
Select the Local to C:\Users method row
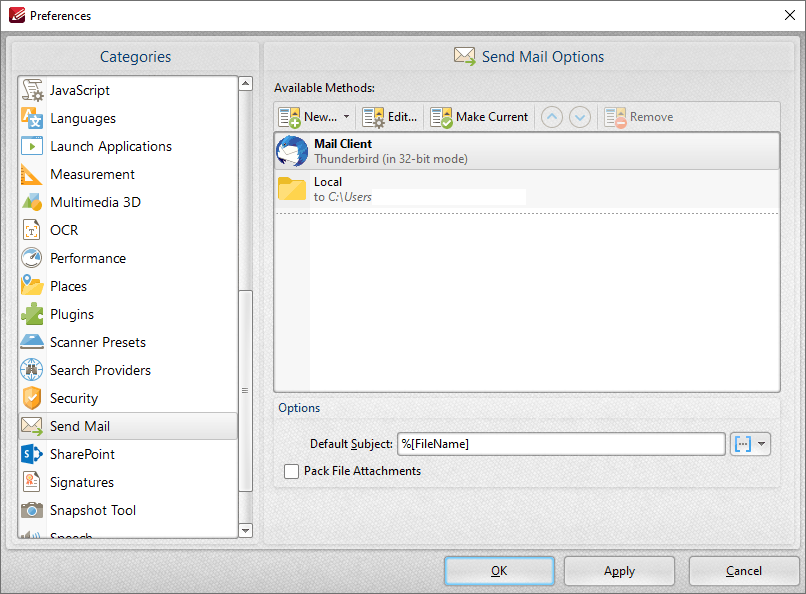(x=527, y=189)
